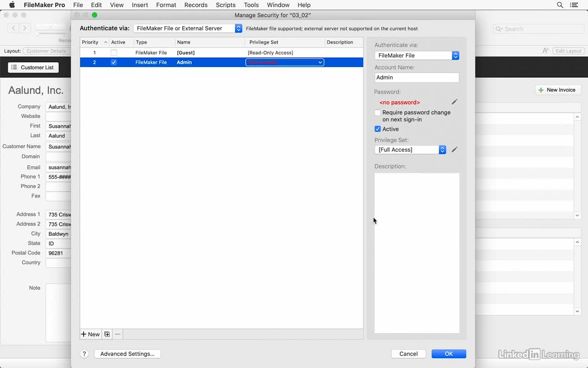Open Advanced Settings
Screen dimensions: 588x368
pyautogui.click(x=127, y=354)
